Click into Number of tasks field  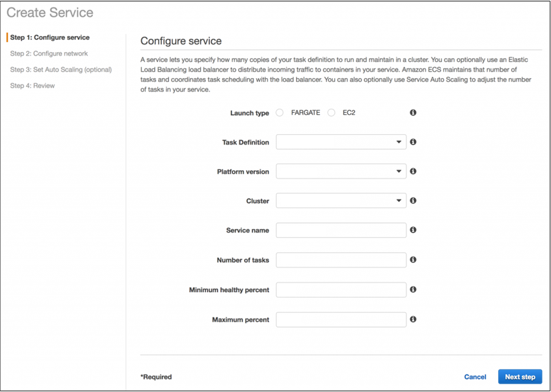pos(341,260)
